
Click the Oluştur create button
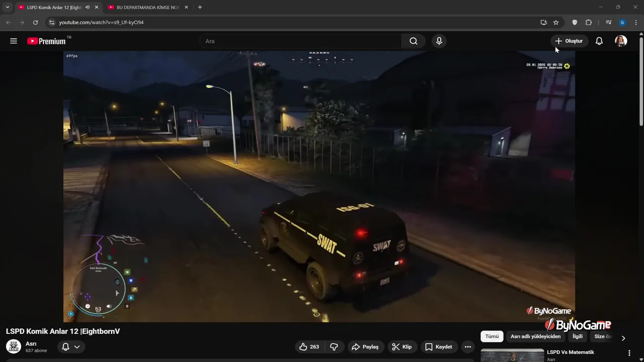[x=568, y=41]
